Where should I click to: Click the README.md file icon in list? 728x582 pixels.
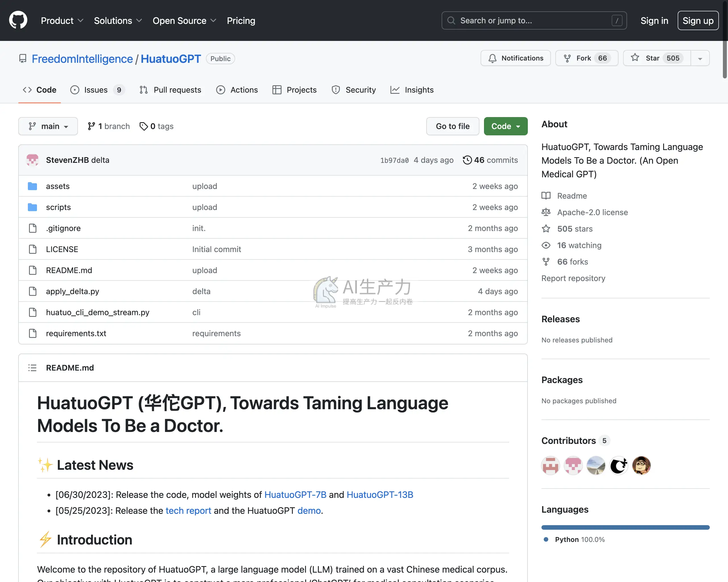[x=33, y=270]
